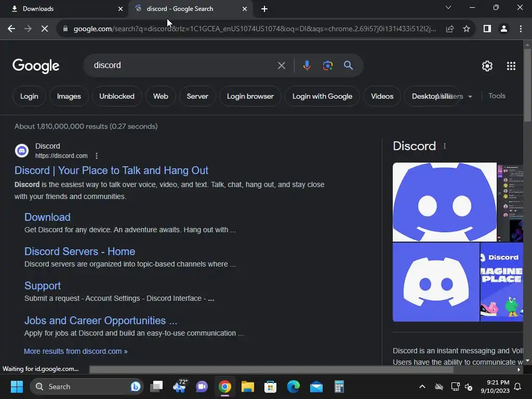Viewport: 532px width, 399px height.
Task: Open the Chrome three-dot menu
Action: pyautogui.click(x=521, y=29)
